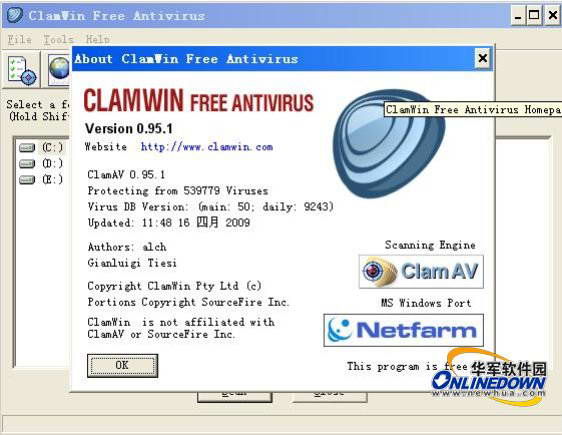Click the globe internet update toolbar icon

coord(59,69)
